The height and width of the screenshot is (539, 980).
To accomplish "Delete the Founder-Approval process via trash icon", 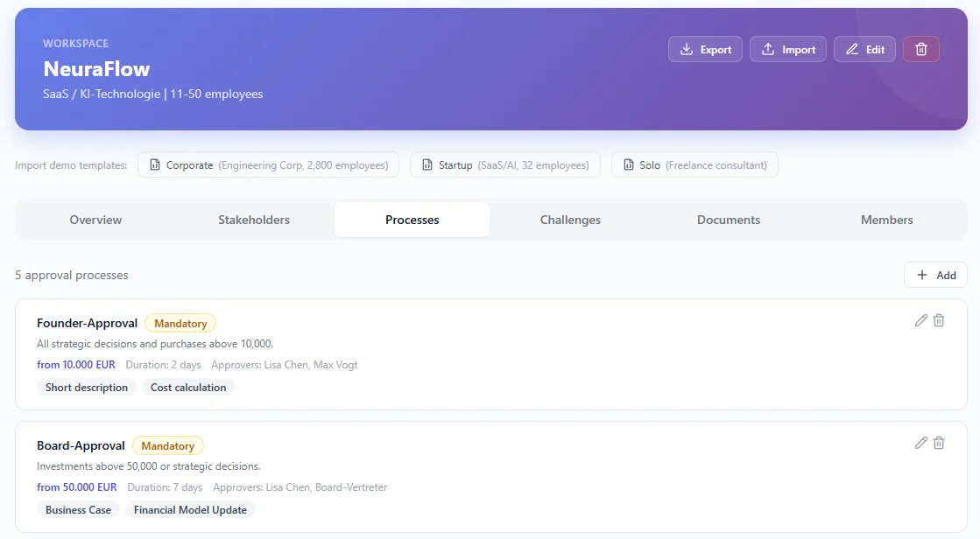I will coord(939,320).
